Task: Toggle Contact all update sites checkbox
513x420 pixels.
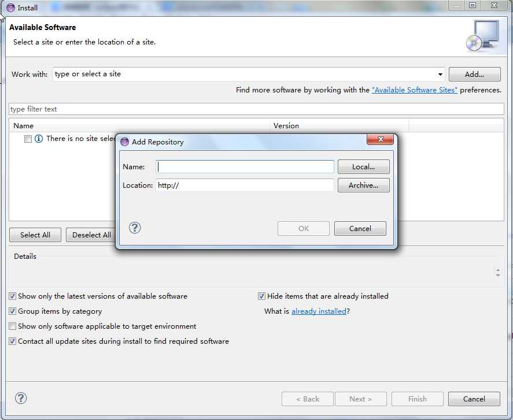Action: [12, 341]
